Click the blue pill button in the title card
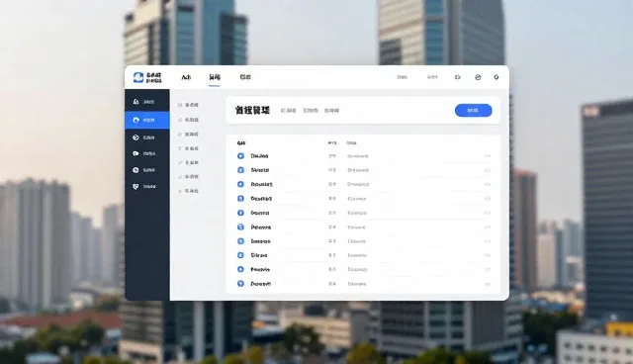The height and width of the screenshot is (364, 633). 473,111
